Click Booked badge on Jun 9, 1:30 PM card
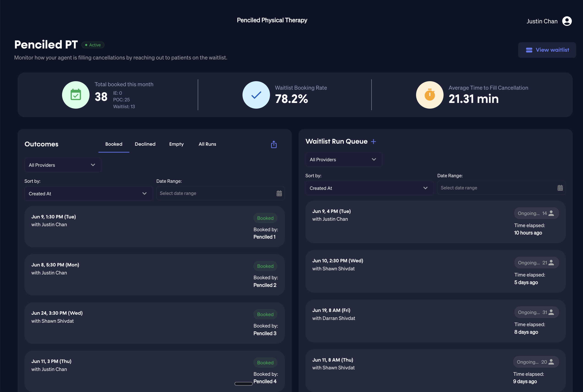 coord(265,218)
